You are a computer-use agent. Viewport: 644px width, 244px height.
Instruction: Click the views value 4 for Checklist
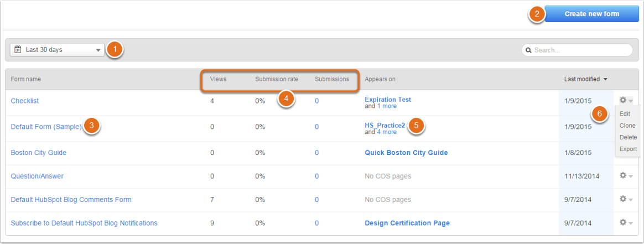[212, 101]
